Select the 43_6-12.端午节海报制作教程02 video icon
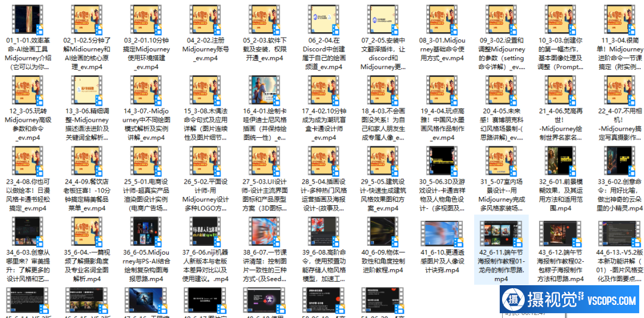The width and height of the screenshot is (644, 318). pos(561,235)
